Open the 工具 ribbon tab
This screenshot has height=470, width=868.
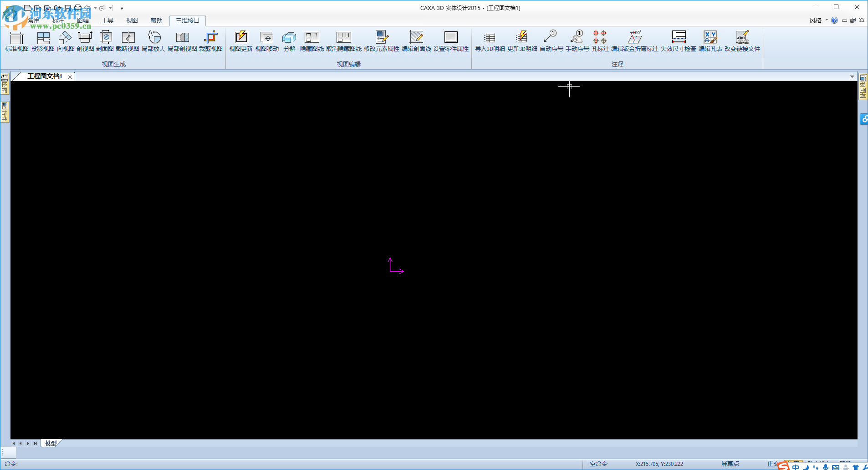click(x=107, y=20)
